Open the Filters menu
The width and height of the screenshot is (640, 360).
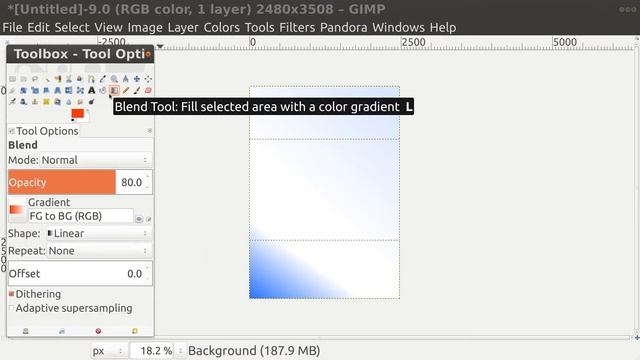(297, 27)
